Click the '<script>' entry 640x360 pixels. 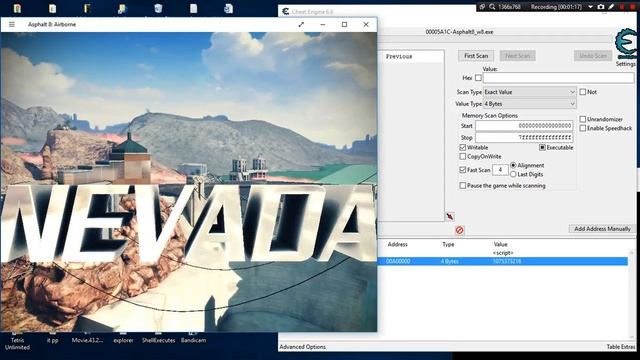503,253
